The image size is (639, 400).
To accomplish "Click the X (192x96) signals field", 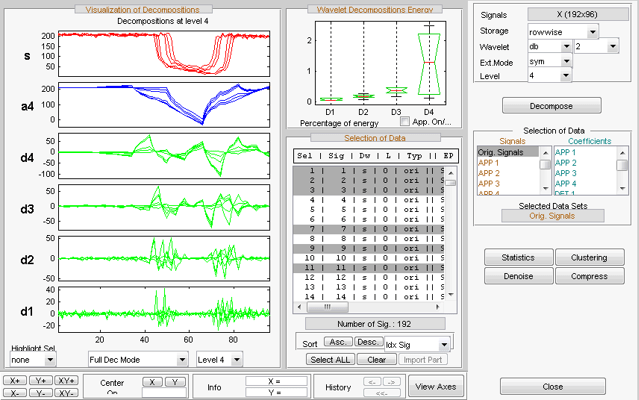I will pyautogui.click(x=577, y=14).
